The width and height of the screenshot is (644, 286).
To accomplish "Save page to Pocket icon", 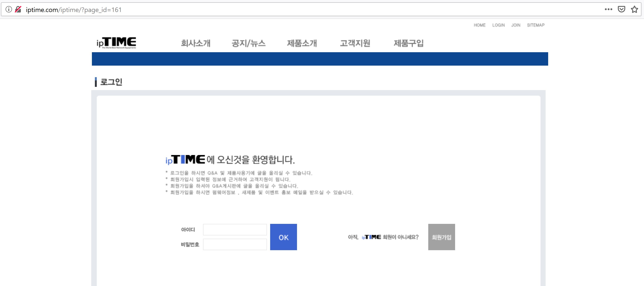I will click(x=621, y=9).
